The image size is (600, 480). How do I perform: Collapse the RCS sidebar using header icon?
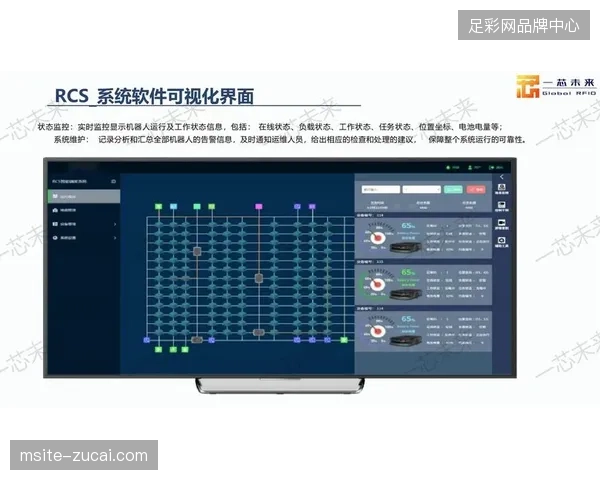click(x=113, y=181)
